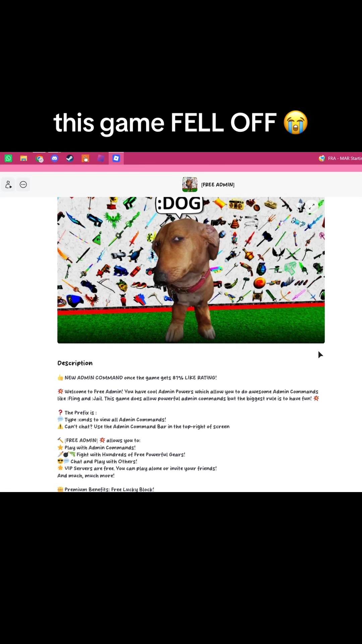Click 'Play with Admin Commands!' line
362x644 pixels.
(x=97, y=448)
